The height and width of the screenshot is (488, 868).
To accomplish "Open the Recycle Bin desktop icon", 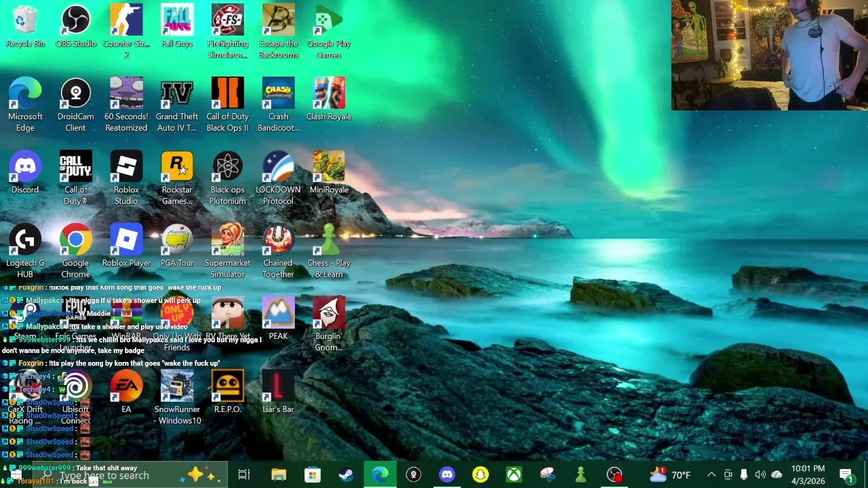I will click(x=25, y=27).
